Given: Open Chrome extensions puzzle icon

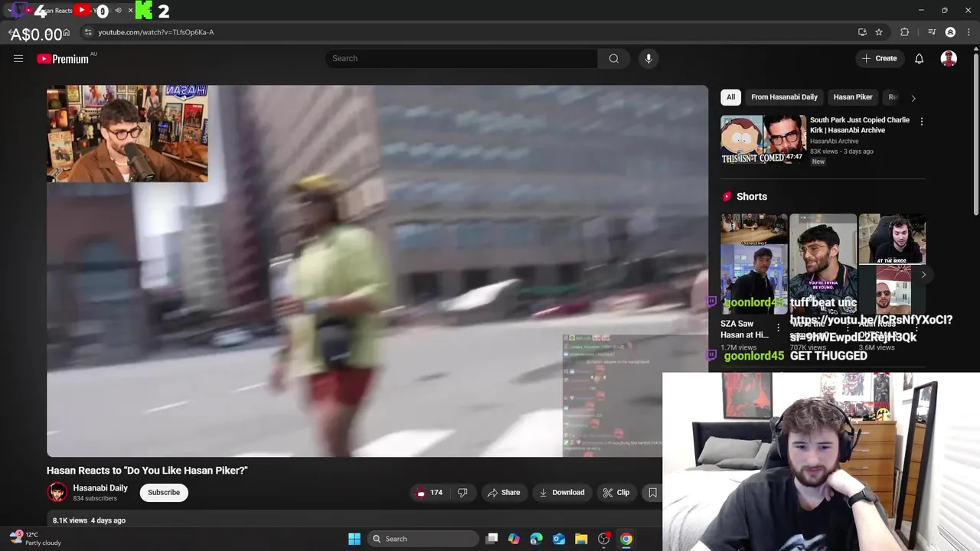Looking at the screenshot, I should (905, 32).
